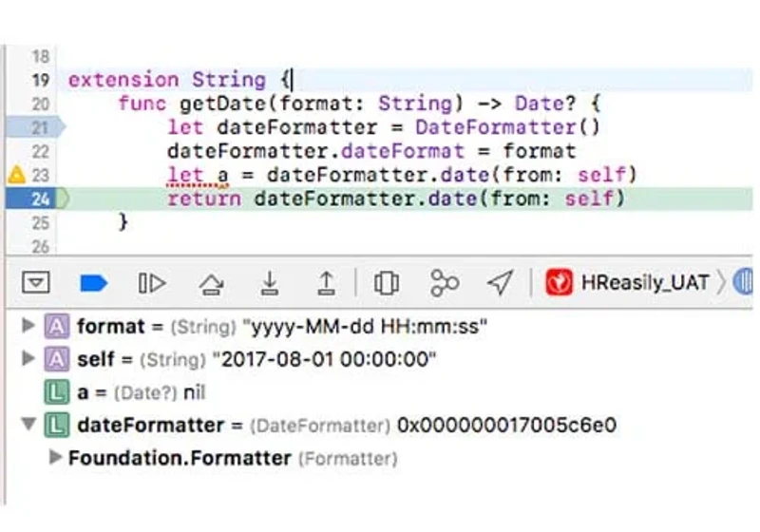
Task: Click the warning triangle on line 23
Action: click(x=16, y=175)
